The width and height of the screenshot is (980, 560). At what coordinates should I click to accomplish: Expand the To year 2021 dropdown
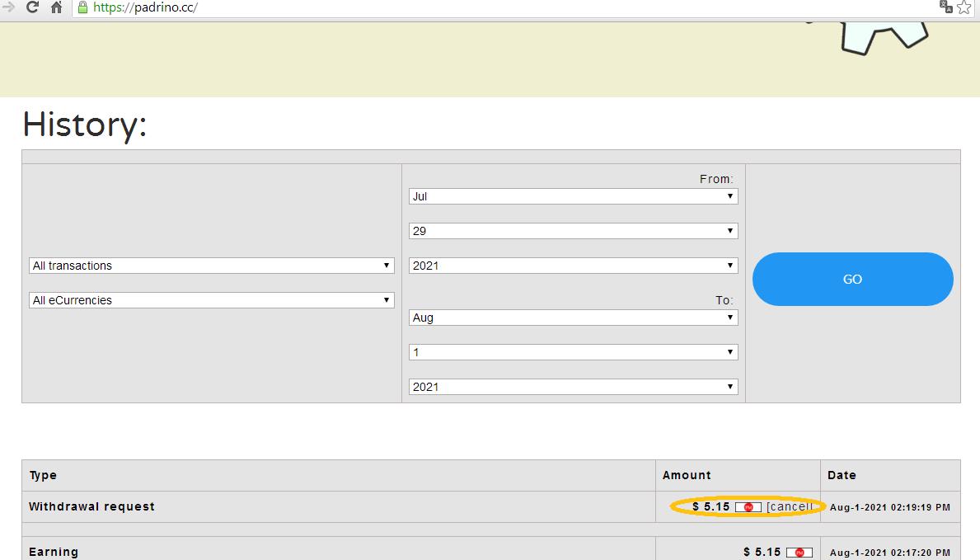(x=573, y=387)
